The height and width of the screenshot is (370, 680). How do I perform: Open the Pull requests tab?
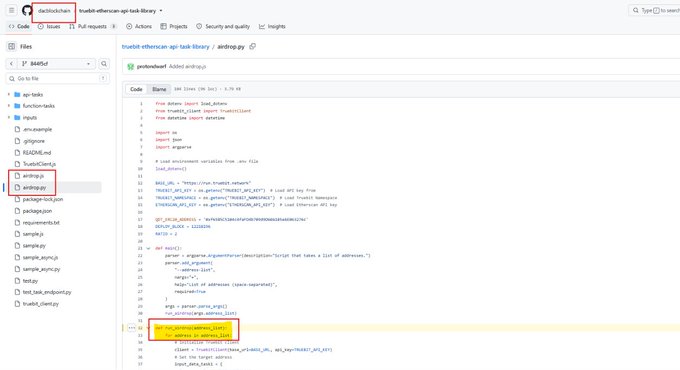(92, 26)
